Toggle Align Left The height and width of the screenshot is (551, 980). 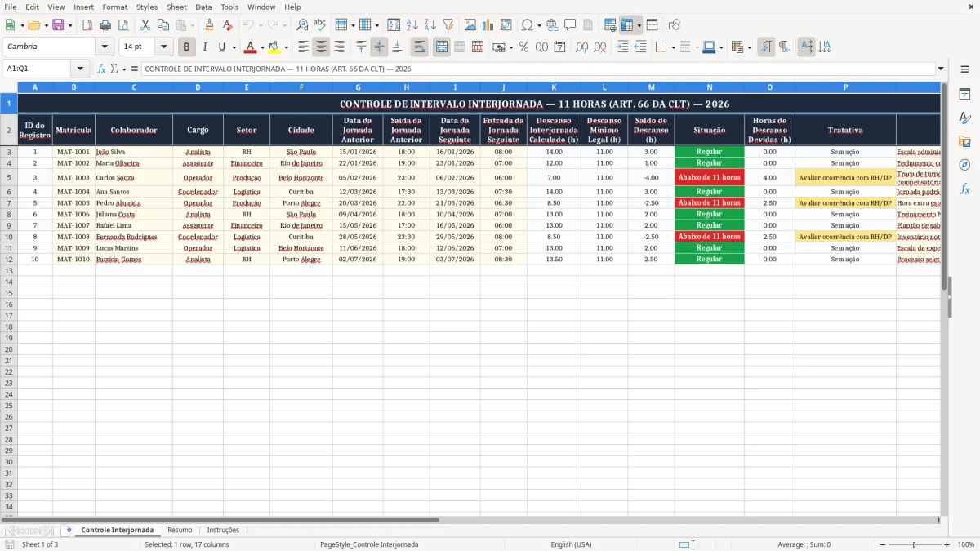303,47
